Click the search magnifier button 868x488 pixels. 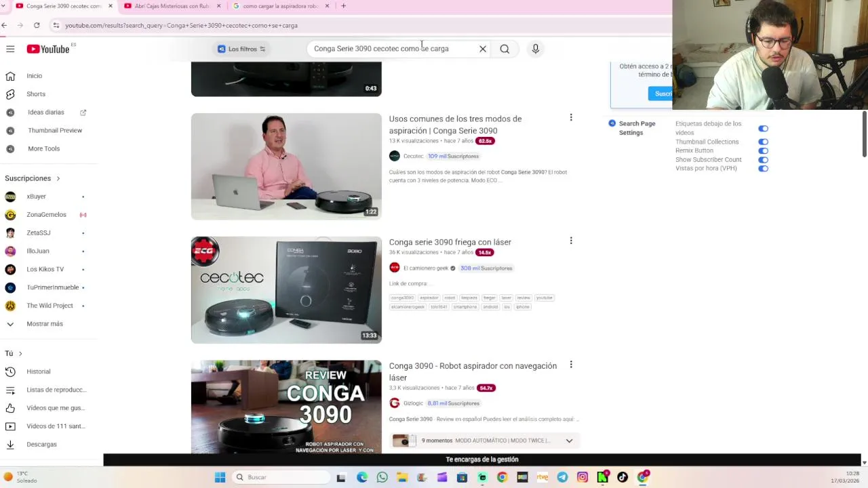pos(505,49)
